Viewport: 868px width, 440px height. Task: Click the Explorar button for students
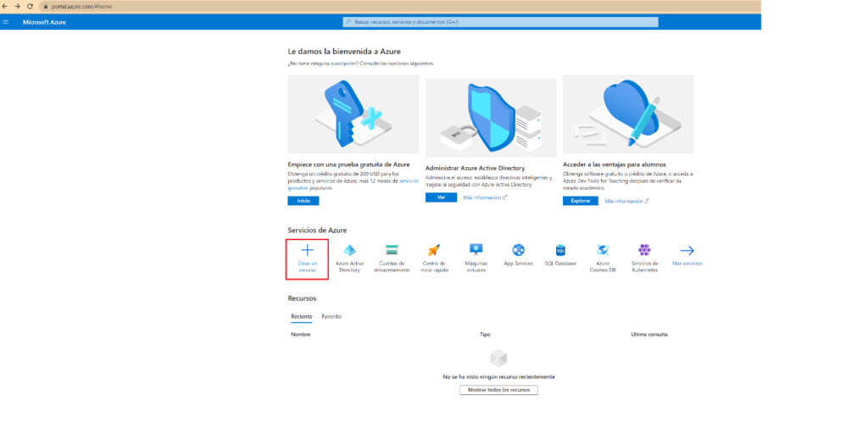[x=580, y=201]
